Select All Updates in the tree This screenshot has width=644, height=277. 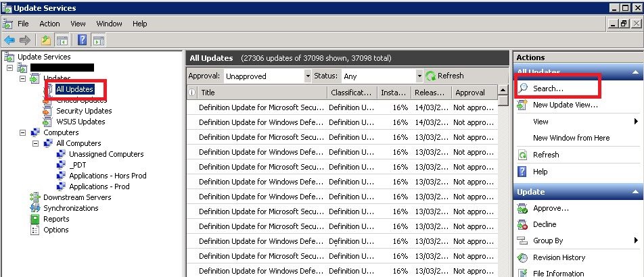[74, 89]
